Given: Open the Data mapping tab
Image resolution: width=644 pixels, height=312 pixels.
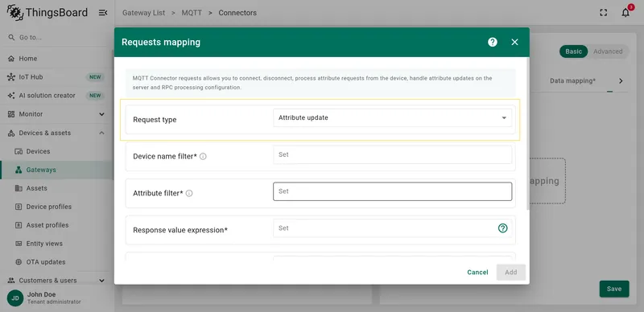Looking at the screenshot, I should 572,81.
